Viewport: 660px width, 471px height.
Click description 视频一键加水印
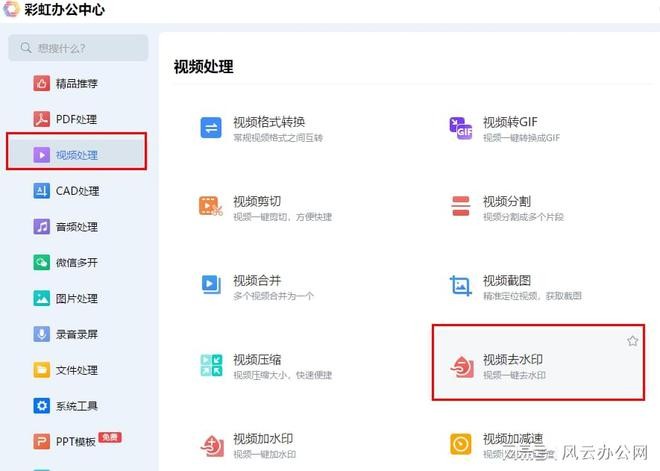(x=265, y=454)
